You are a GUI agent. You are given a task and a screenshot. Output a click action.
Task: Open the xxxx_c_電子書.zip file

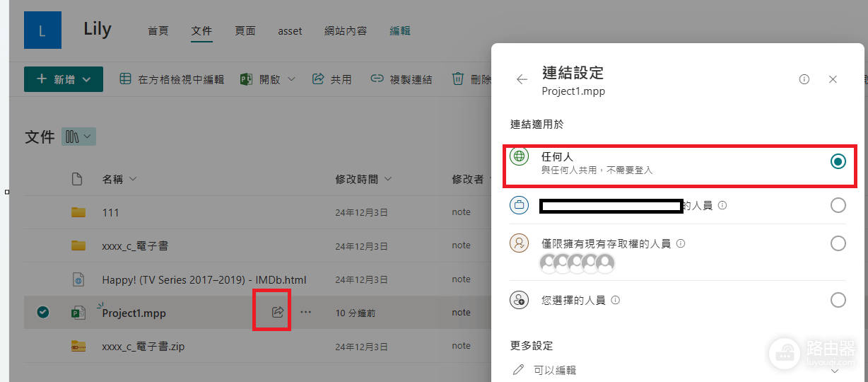(x=143, y=347)
